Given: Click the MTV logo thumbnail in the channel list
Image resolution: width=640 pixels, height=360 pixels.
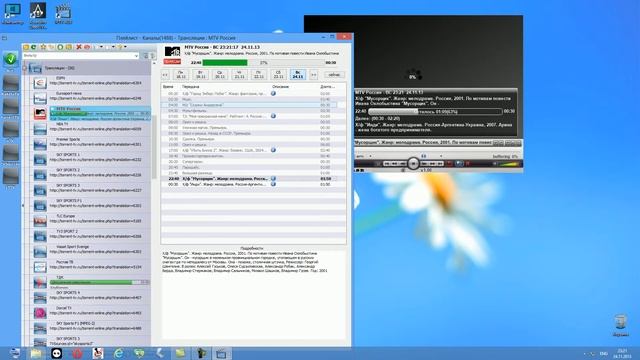Looking at the screenshot, I should 40,113.
